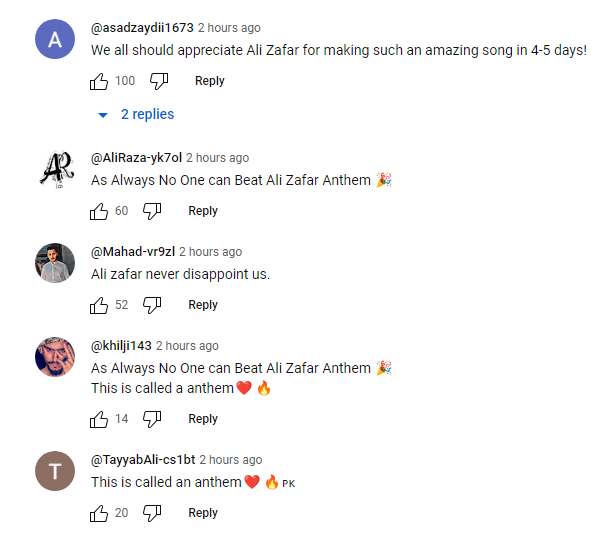Dislike the comment by @asadzaydii1673
This screenshot has width=612, height=536.
pyautogui.click(x=159, y=81)
